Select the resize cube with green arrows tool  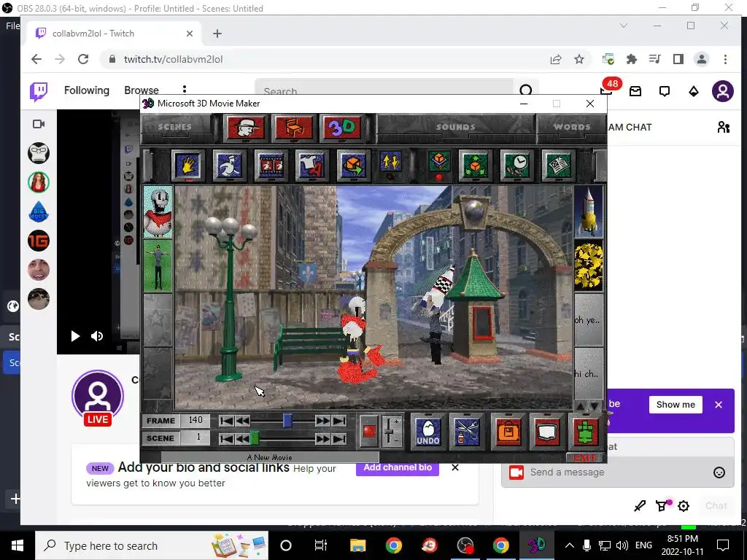click(476, 166)
